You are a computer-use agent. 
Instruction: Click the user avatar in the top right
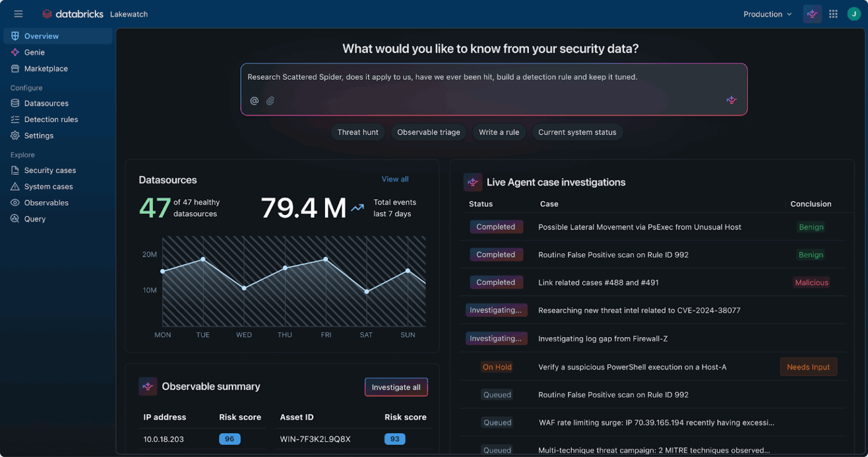pyautogui.click(x=853, y=14)
